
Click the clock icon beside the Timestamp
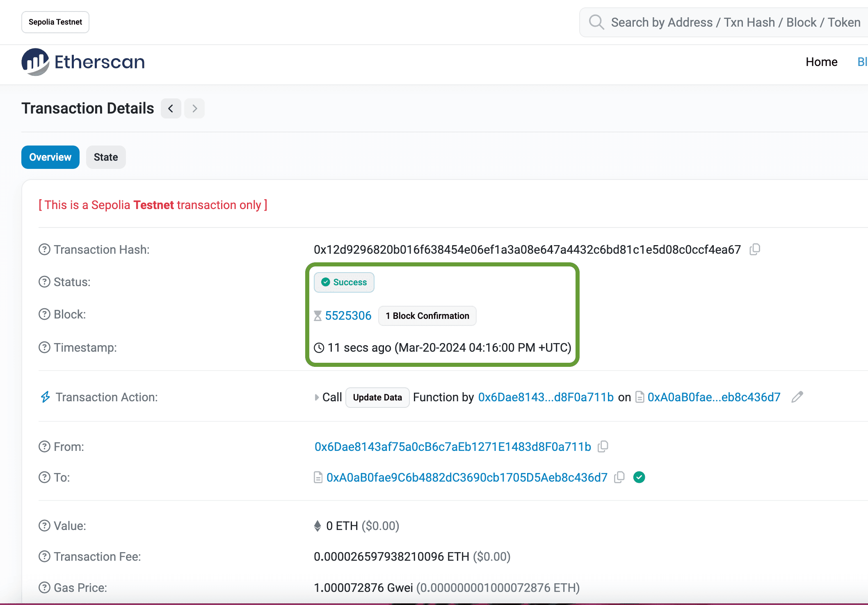[x=319, y=347]
